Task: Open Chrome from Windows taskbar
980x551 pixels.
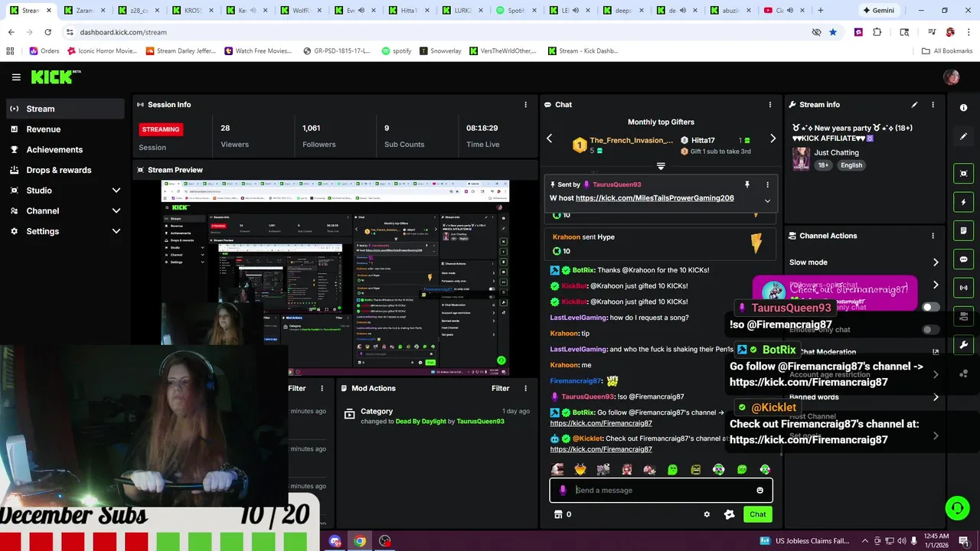Action: pos(360,541)
